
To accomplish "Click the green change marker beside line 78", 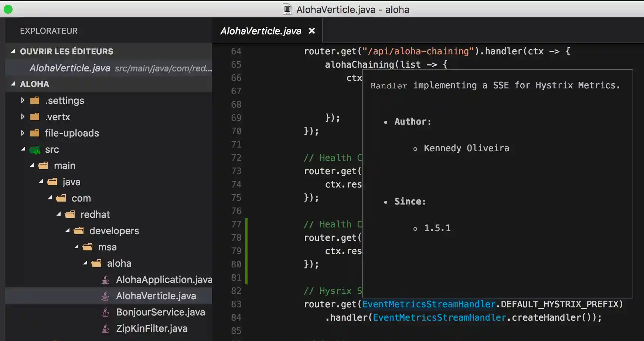I will click(247, 237).
